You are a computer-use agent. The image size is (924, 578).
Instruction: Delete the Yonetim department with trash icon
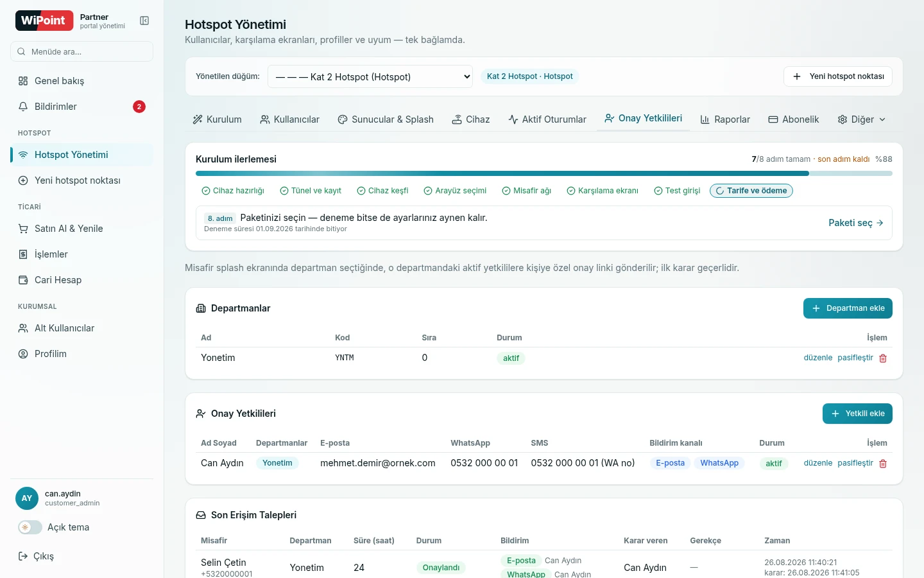883,358
